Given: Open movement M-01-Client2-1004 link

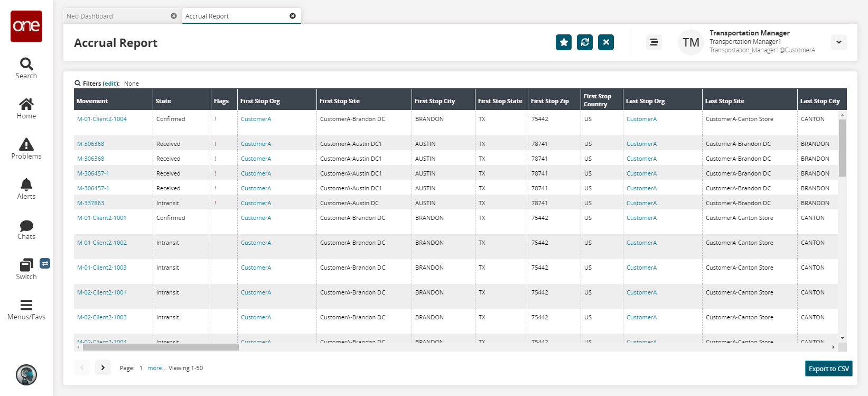Looking at the screenshot, I should click(102, 119).
